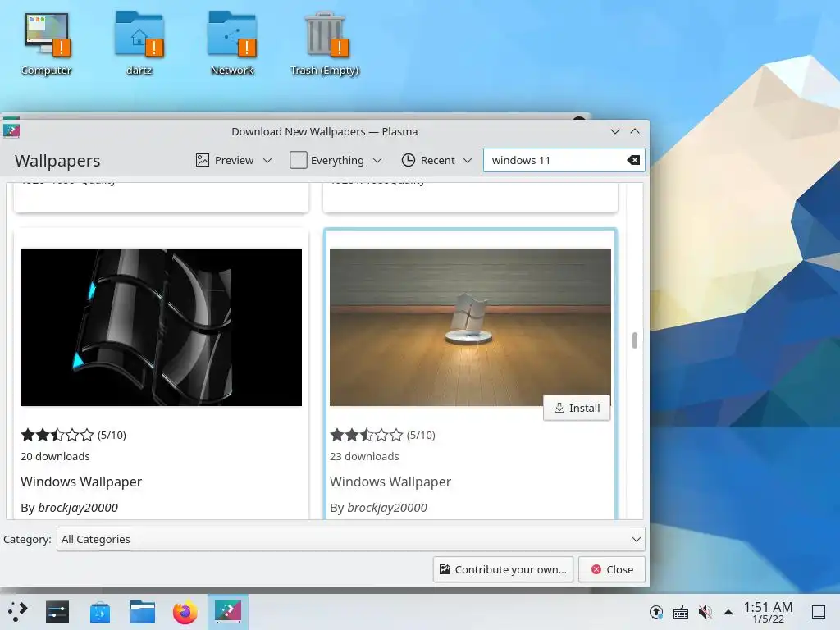The width and height of the screenshot is (840, 630).
Task: Open the keyboard tray icon
Action: (680, 612)
